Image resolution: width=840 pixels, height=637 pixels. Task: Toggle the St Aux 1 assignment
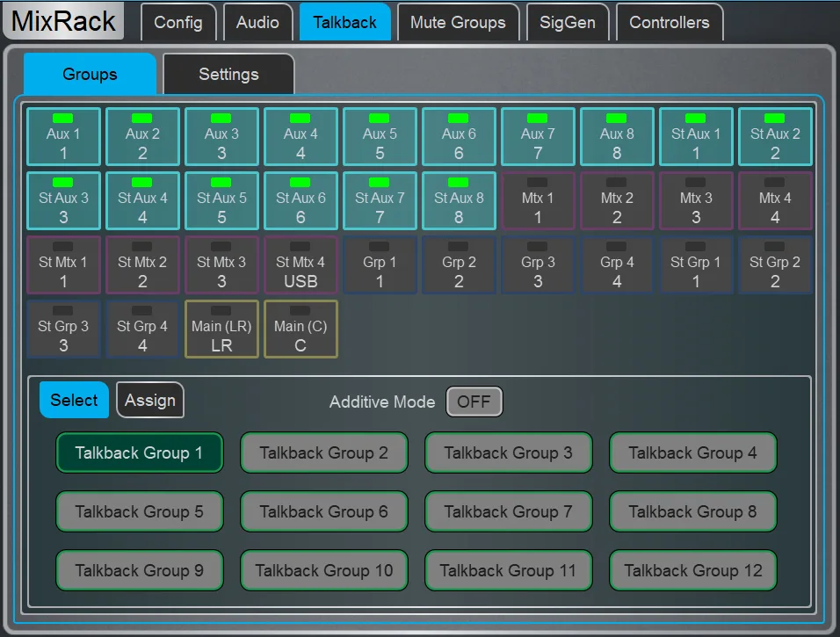pyautogui.click(x=696, y=136)
